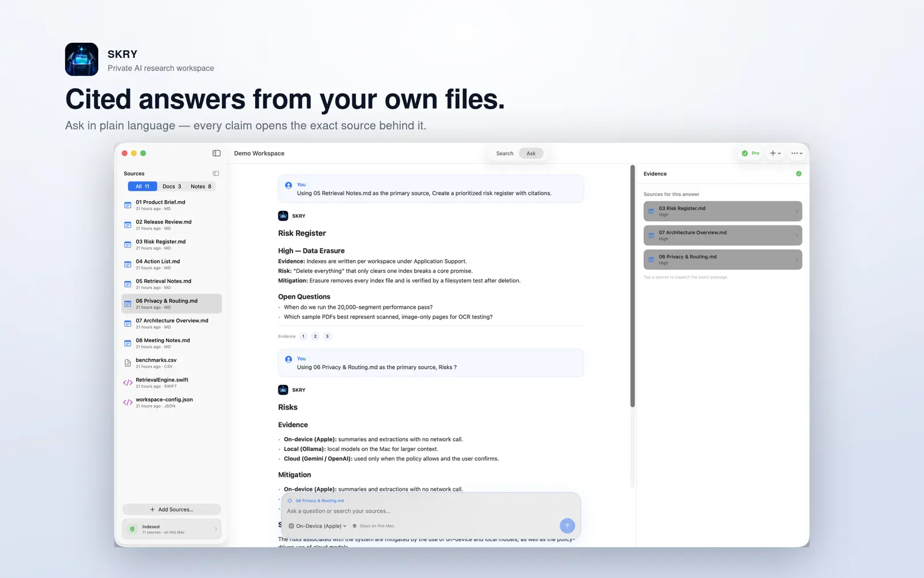924x578 pixels.
Task: Click the code icon beside RetrievalEngine.swift
Action: pyautogui.click(x=128, y=383)
